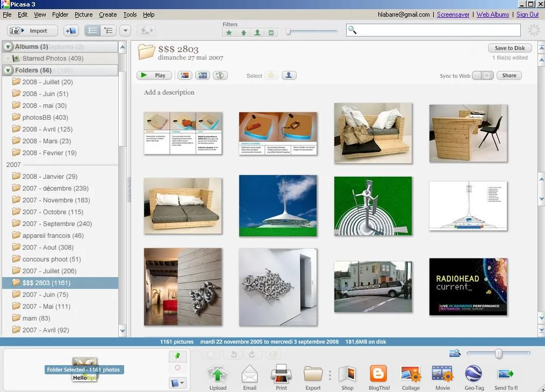Click the Share button
The width and height of the screenshot is (545, 392).
(509, 75)
